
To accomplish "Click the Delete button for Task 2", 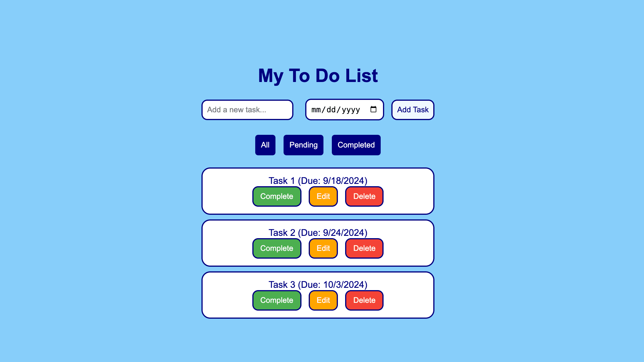I will click(x=364, y=248).
